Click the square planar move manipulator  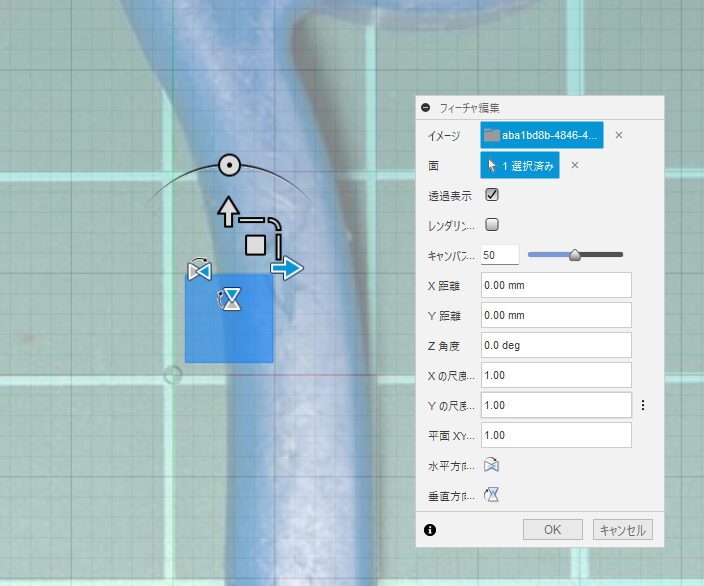point(256,244)
